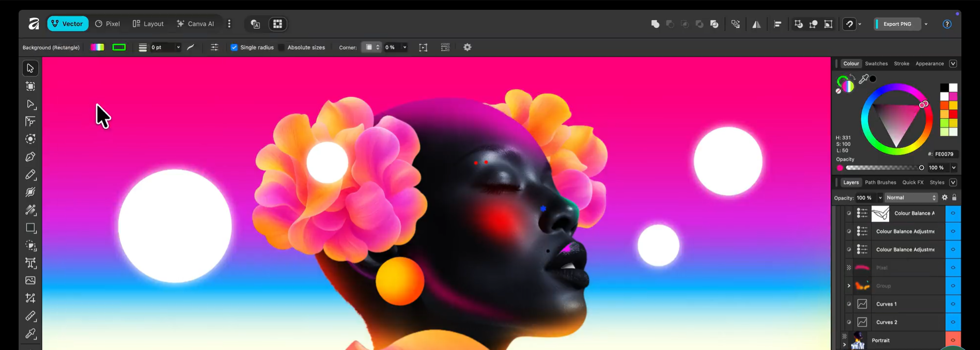This screenshot has height=350, width=980.
Task: Click the settings gear in context toolbar
Action: [x=467, y=47]
